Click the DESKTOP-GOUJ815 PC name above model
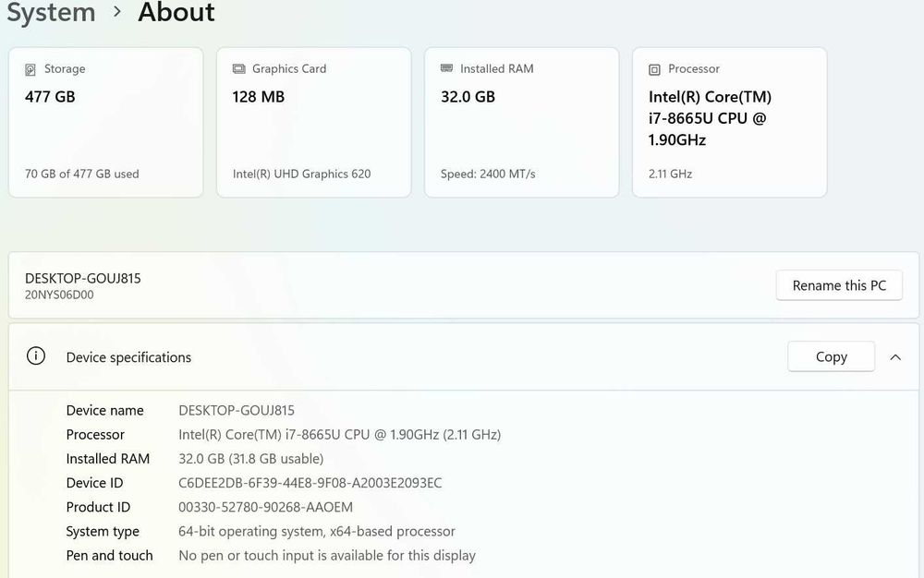This screenshot has width=924, height=578. [x=83, y=279]
